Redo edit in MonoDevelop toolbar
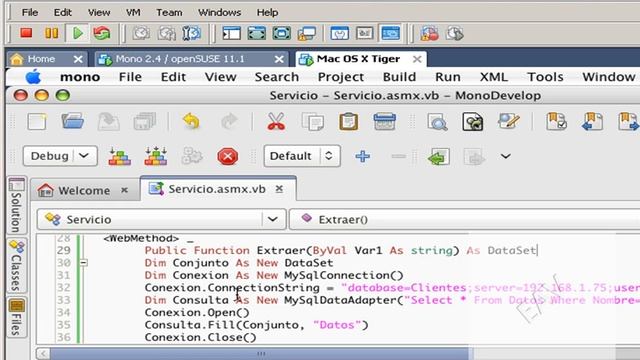The width and height of the screenshot is (640, 360). pyautogui.click(x=229, y=122)
